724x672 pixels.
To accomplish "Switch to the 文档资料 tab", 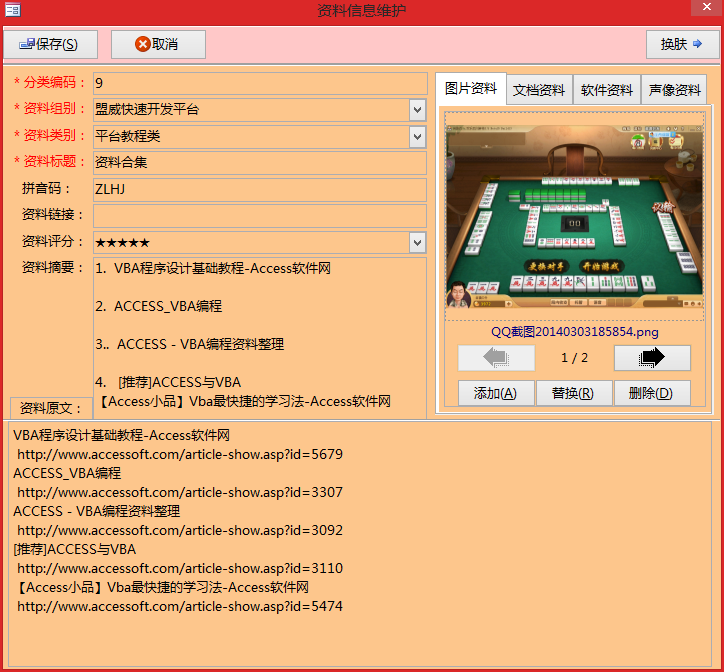I will 539,90.
